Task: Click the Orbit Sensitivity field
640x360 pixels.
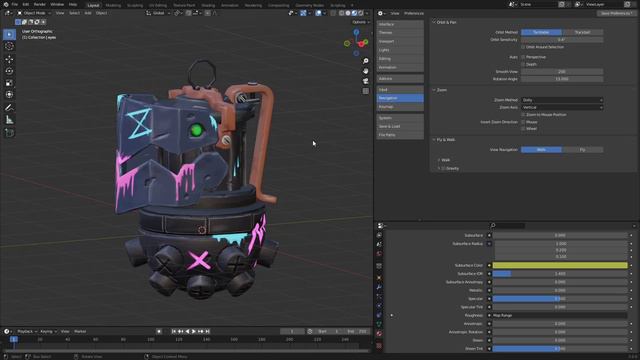Action: [x=562, y=40]
